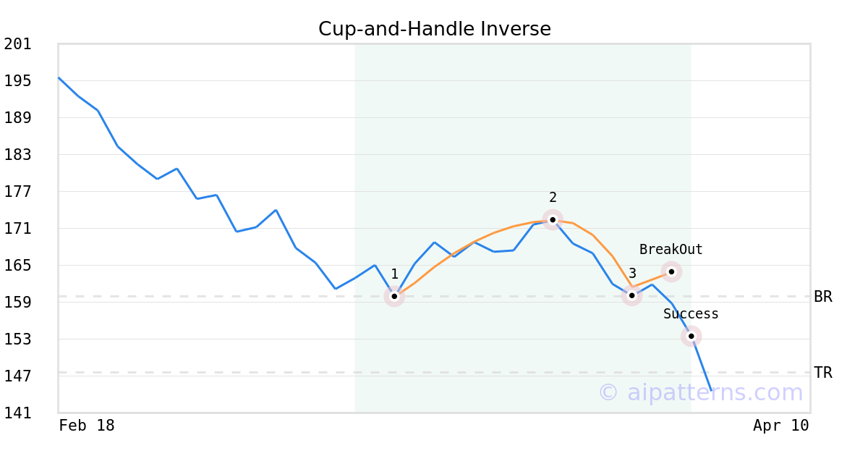Select the Apr 10 date label

pyautogui.click(x=780, y=426)
